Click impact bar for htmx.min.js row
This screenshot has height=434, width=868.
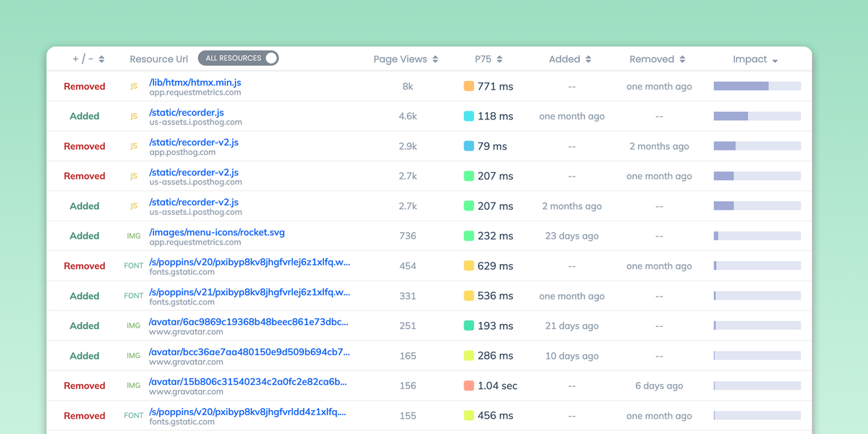click(x=757, y=86)
